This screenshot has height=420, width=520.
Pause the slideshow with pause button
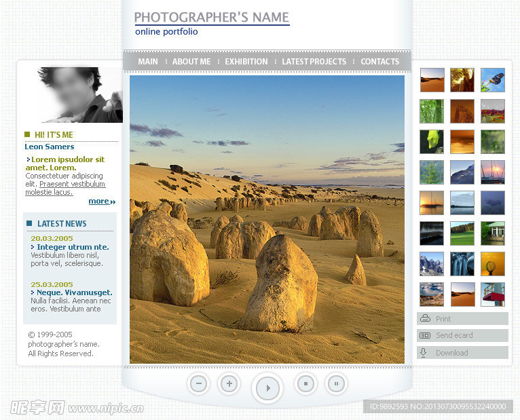click(336, 383)
